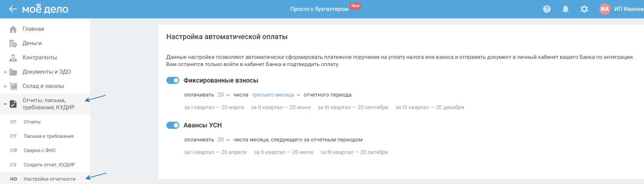Click the НО abbreviation icon
Screen dimensions: 644x184
tap(14, 179)
